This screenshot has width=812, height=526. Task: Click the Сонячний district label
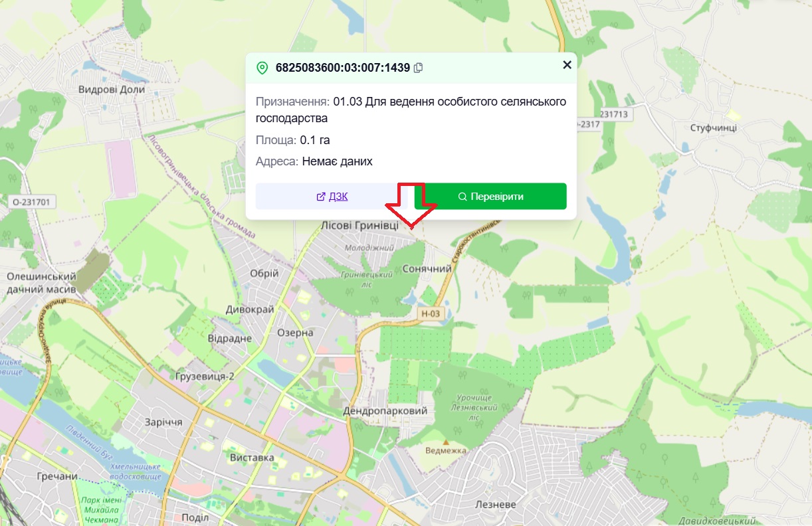point(427,269)
